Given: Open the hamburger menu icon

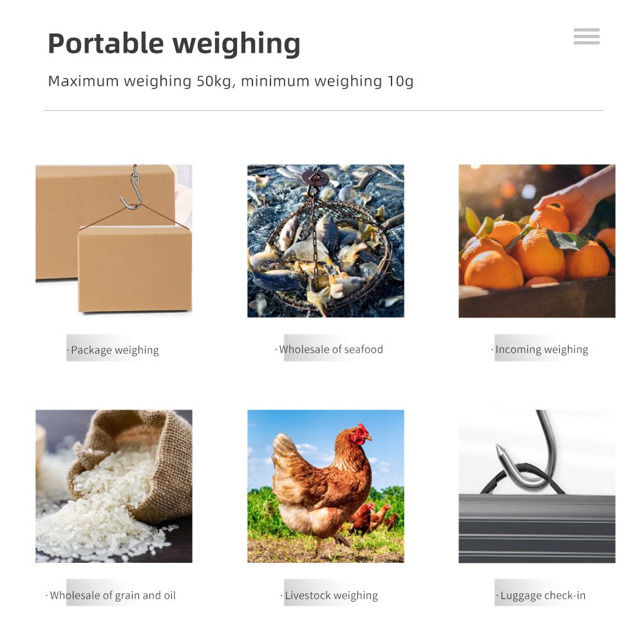Looking at the screenshot, I should click(x=586, y=37).
